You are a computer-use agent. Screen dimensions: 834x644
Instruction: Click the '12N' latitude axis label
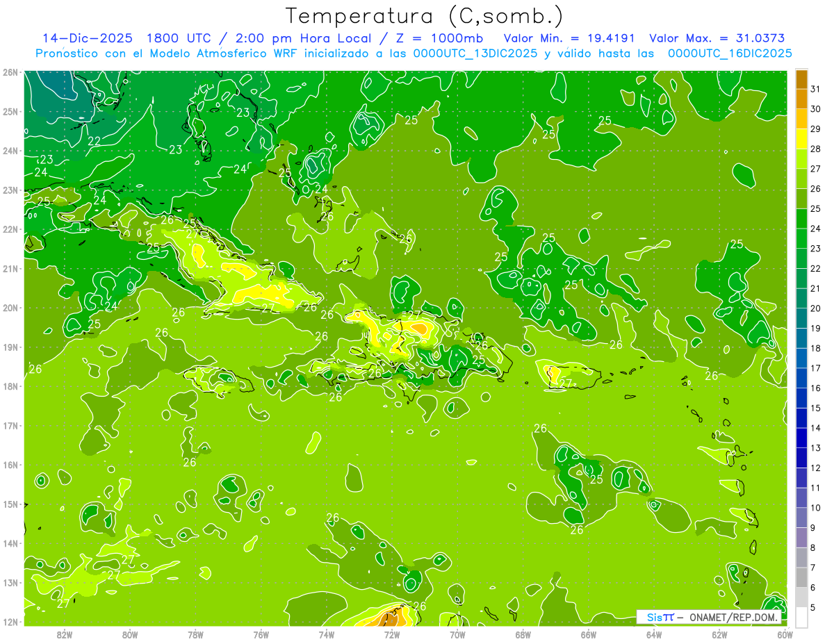[10, 621]
